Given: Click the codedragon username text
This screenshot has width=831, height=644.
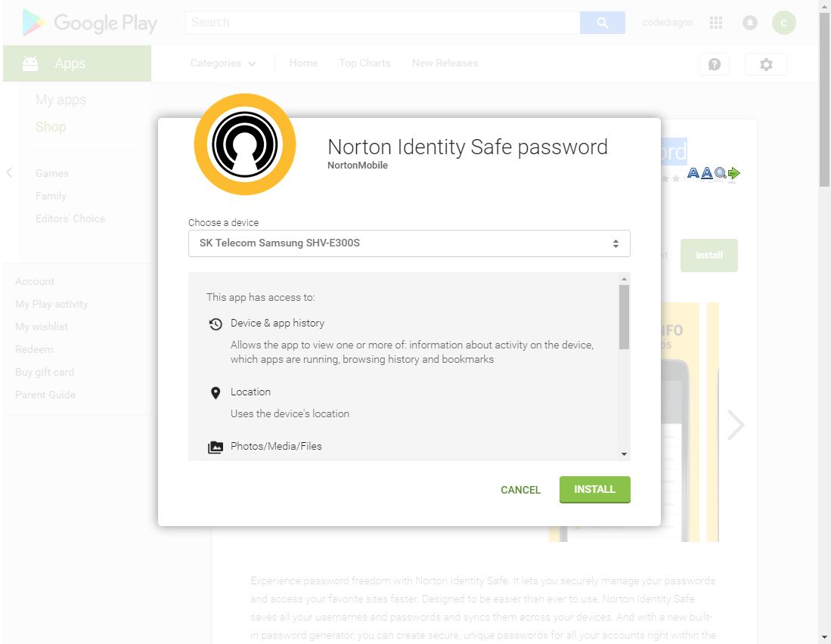Looking at the screenshot, I should (x=668, y=23).
